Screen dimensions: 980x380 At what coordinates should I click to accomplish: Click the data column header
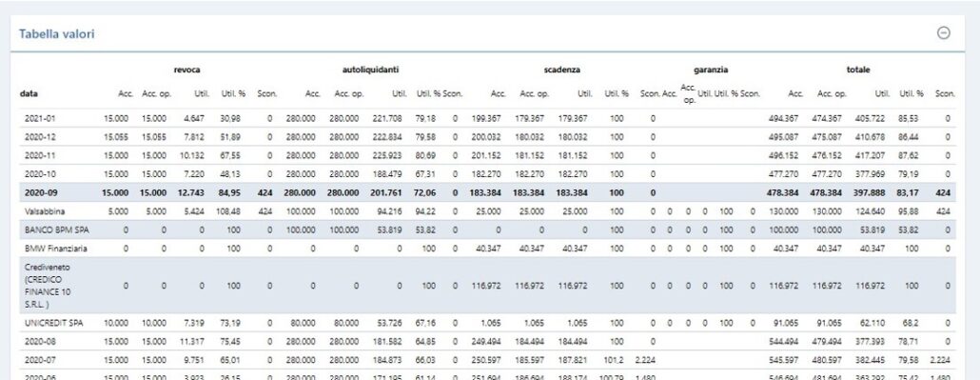click(29, 94)
